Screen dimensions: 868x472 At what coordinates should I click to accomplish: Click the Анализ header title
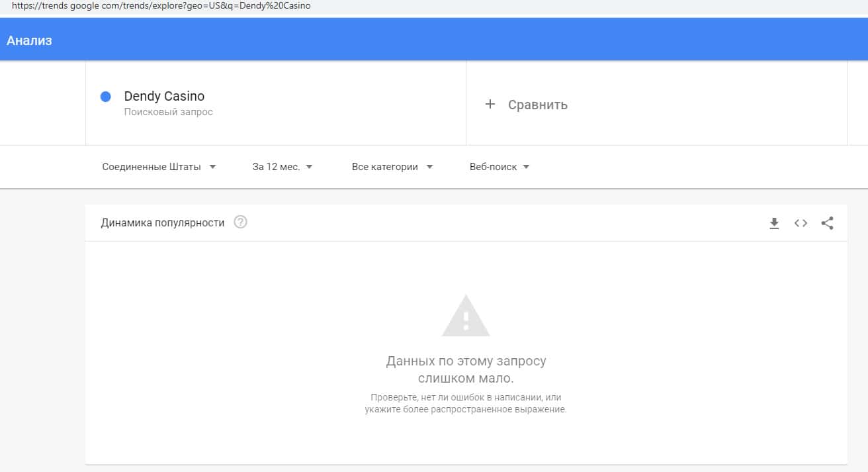(29, 40)
